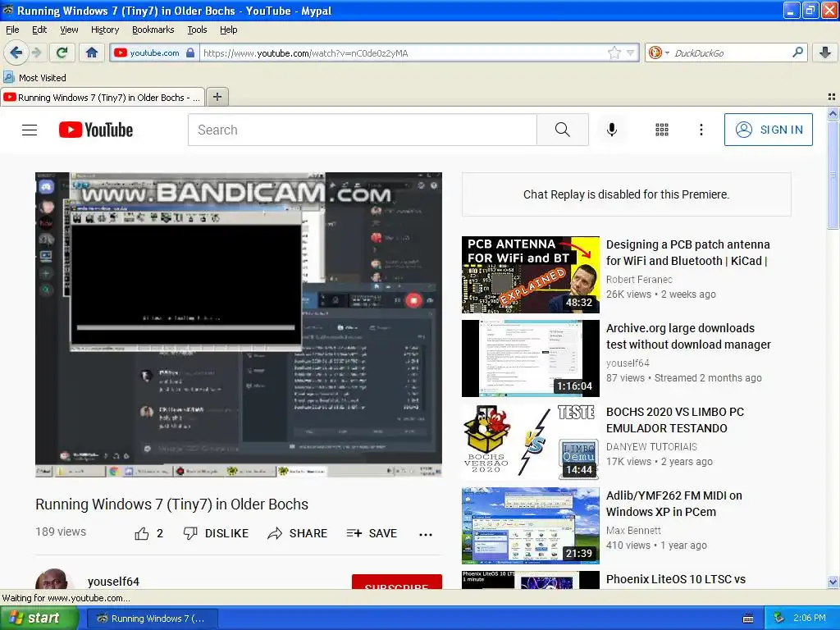Screen dimensions: 840x630
Task: Open the Help menu
Action: pyautogui.click(x=228, y=30)
